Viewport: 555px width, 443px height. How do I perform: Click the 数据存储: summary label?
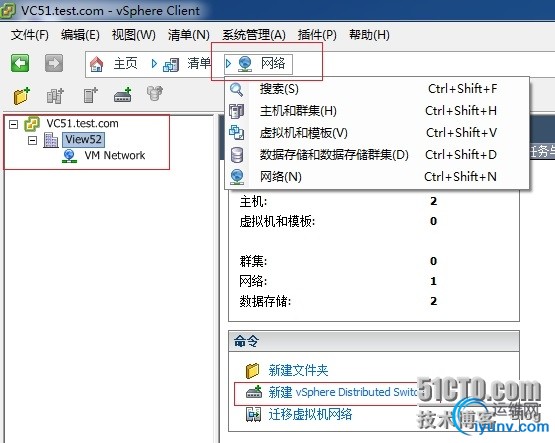click(x=265, y=301)
